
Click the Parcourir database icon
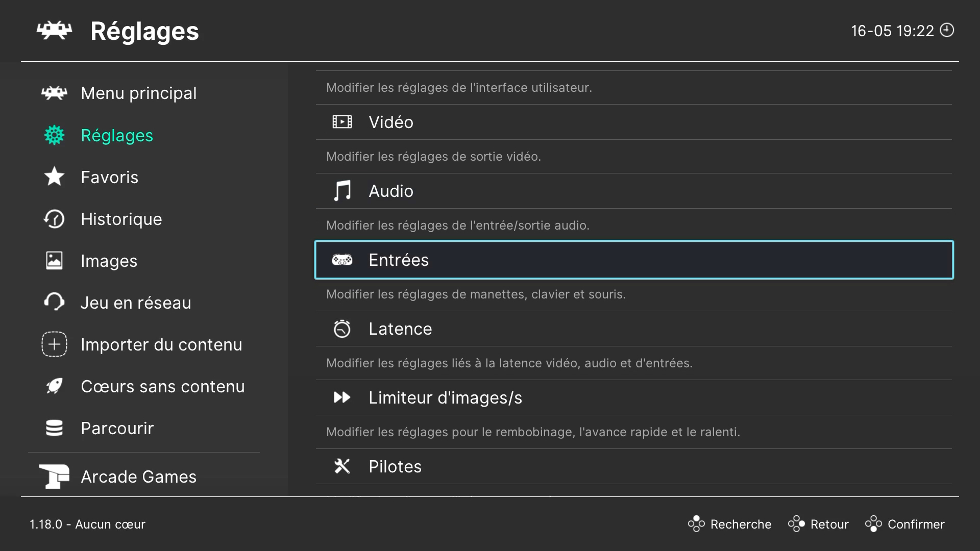54,428
